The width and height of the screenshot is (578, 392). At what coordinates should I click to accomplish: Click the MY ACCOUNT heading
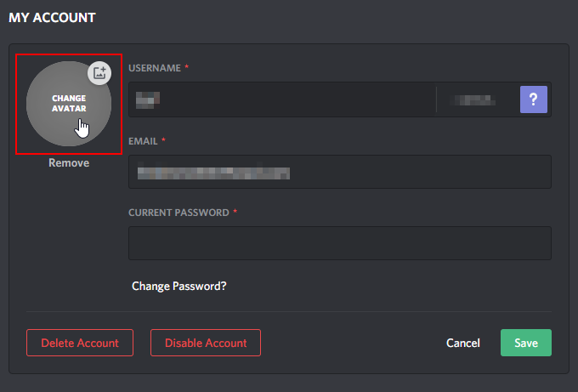click(52, 18)
